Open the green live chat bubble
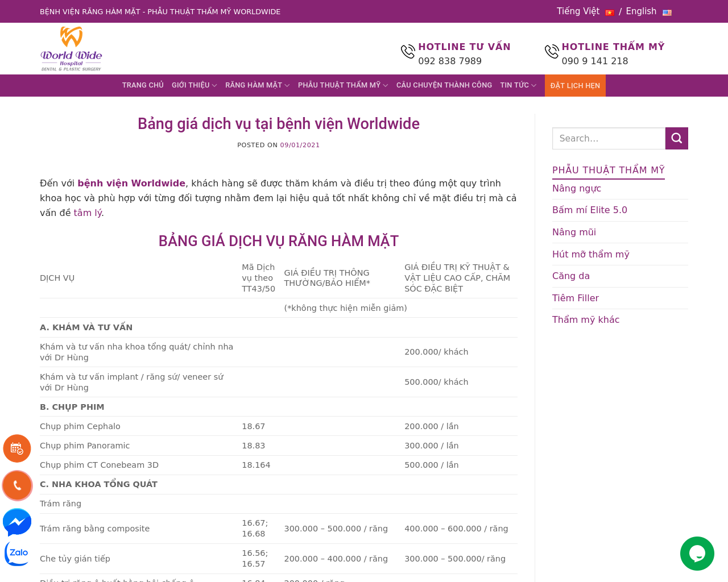Viewport: 728px width, 582px height. (697, 553)
